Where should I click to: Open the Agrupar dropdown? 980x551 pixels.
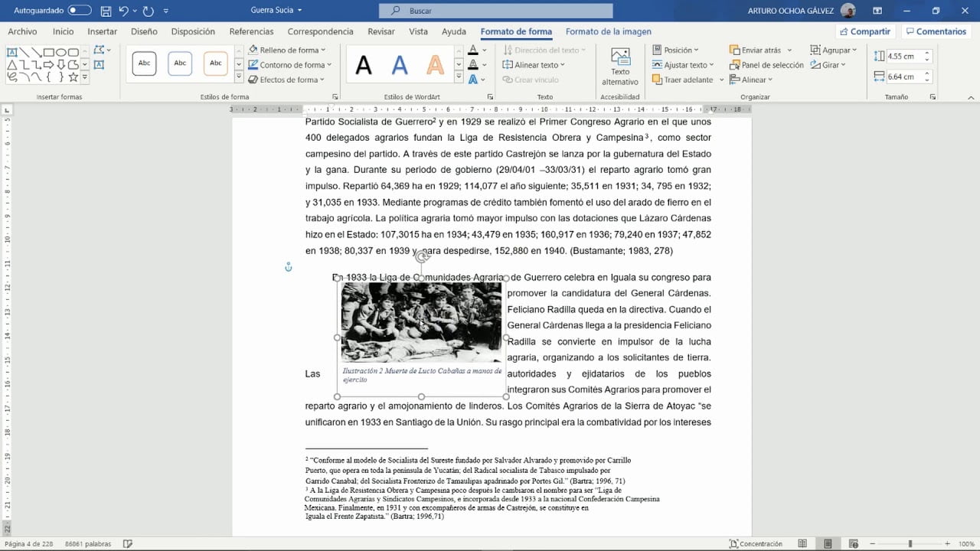835,51
